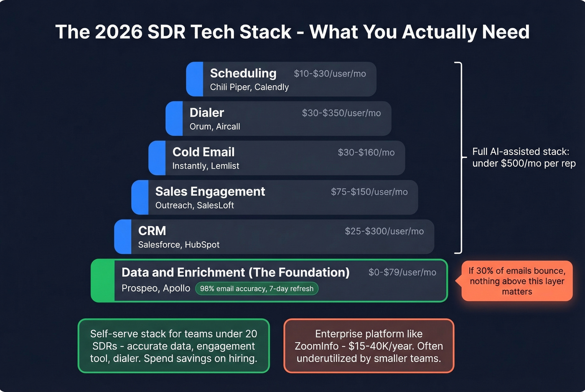Image resolution: width=585 pixels, height=392 pixels.
Task: Toggle the Dialer pricing display
Action: [x=341, y=113]
